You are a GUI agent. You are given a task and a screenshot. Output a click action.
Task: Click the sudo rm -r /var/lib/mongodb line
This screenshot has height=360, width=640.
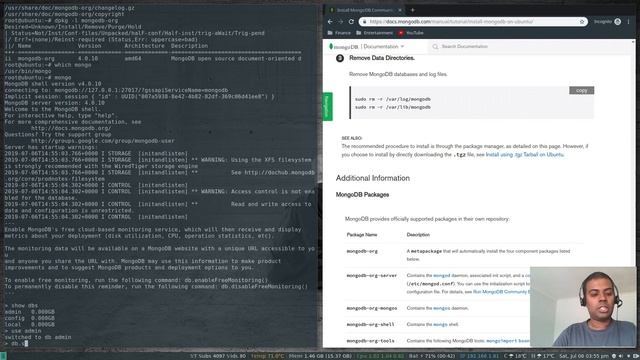[393, 107]
